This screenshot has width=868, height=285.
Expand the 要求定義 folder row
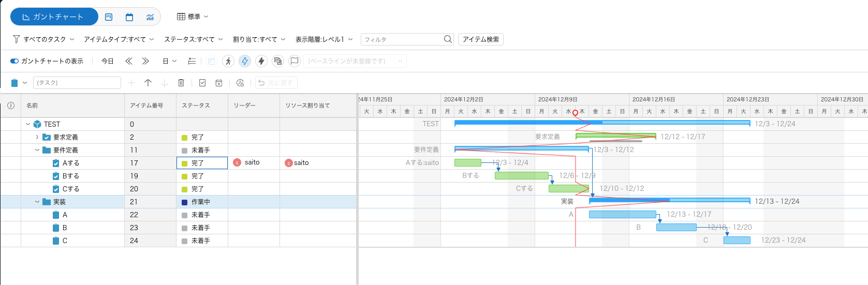37,137
